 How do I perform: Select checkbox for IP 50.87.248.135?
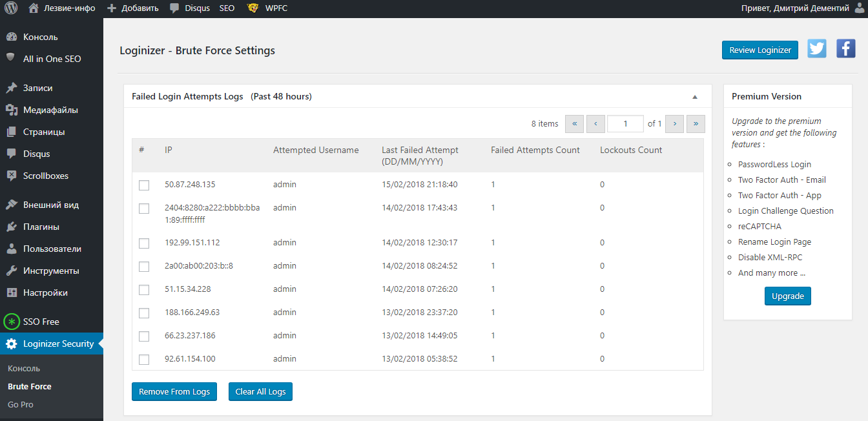click(x=144, y=185)
